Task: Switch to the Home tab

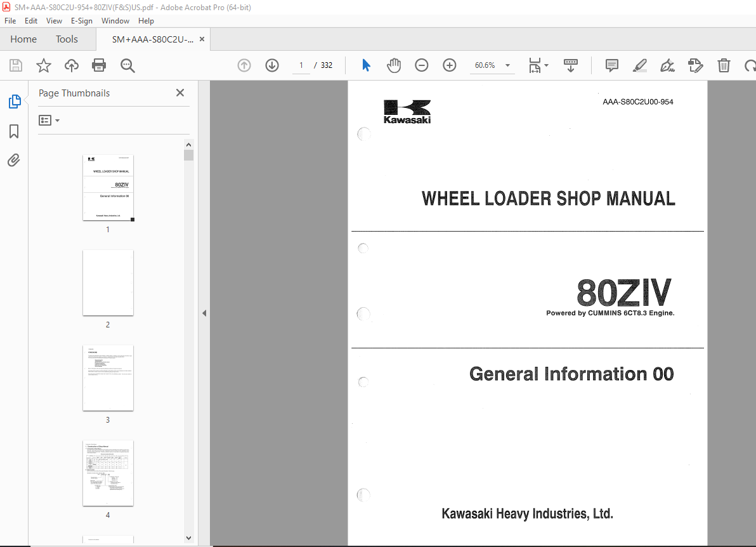Action: pyautogui.click(x=23, y=39)
